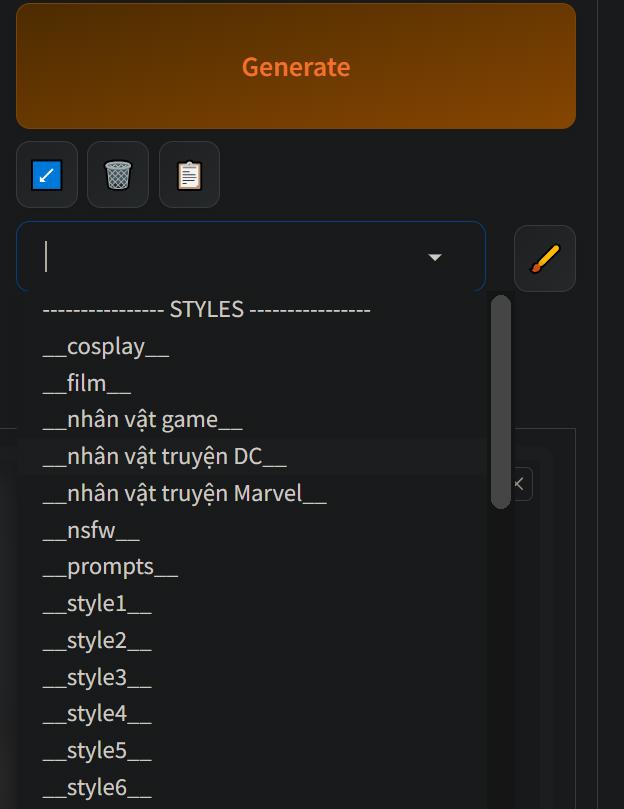Image resolution: width=624 pixels, height=809 pixels.
Task: Click the small collapse arrow behind the list
Action: 520,484
